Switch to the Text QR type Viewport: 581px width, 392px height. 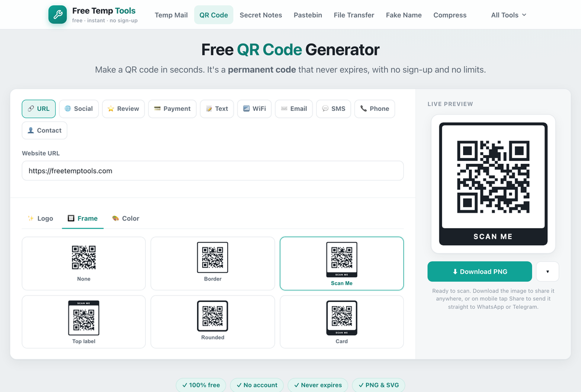tap(217, 109)
